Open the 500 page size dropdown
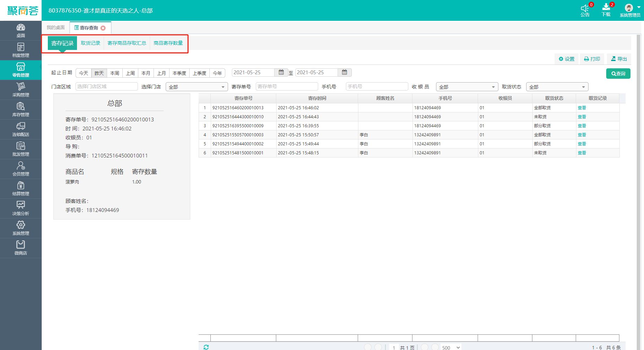644x350 pixels. (451, 347)
